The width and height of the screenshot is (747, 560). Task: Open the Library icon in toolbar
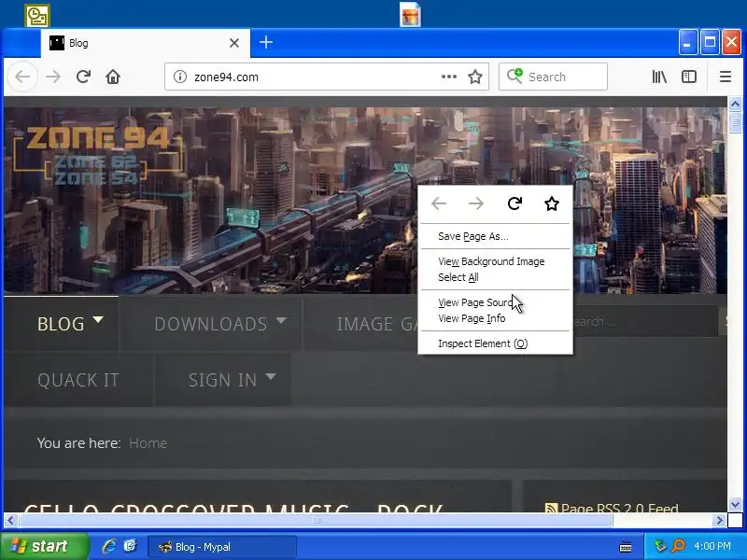tap(659, 77)
